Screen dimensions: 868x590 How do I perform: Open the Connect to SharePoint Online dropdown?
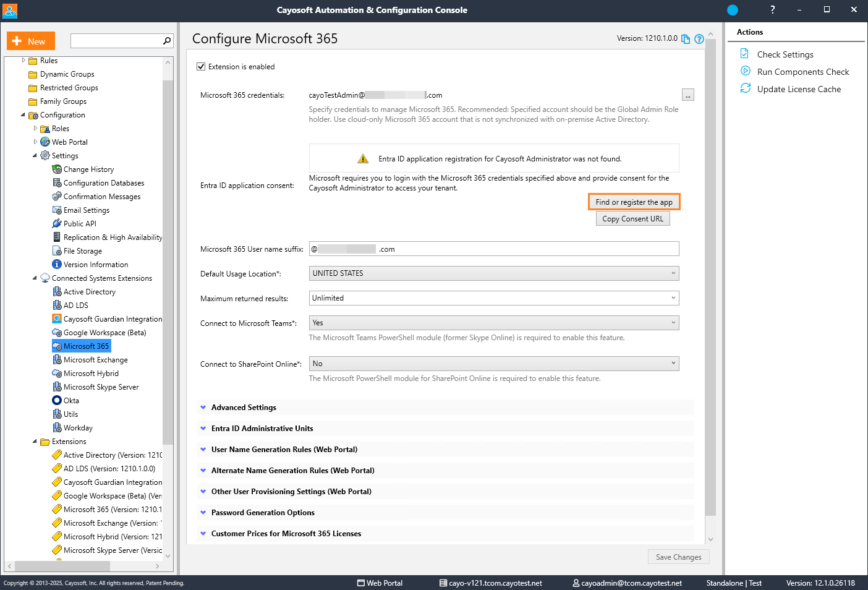pyautogui.click(x=494, y=363)
